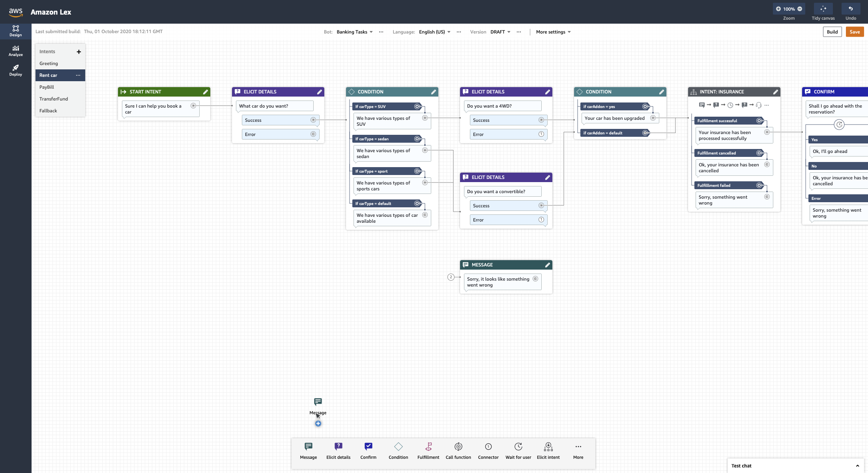
Task: Select the PayBill intent in the list
Action: click(x=47, y=87)
